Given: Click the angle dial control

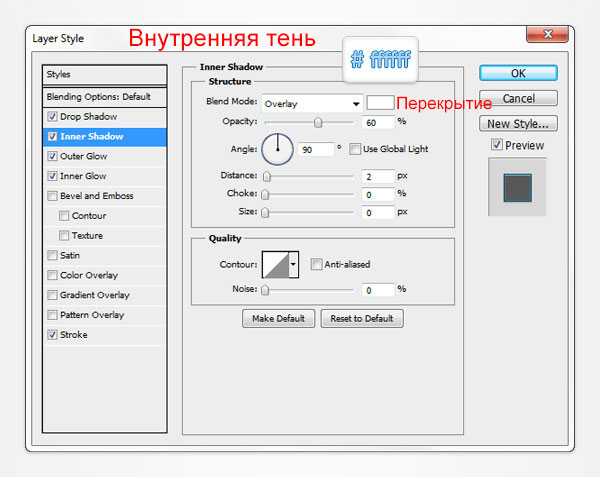Looking at the screenshot, I should [277, 149].
